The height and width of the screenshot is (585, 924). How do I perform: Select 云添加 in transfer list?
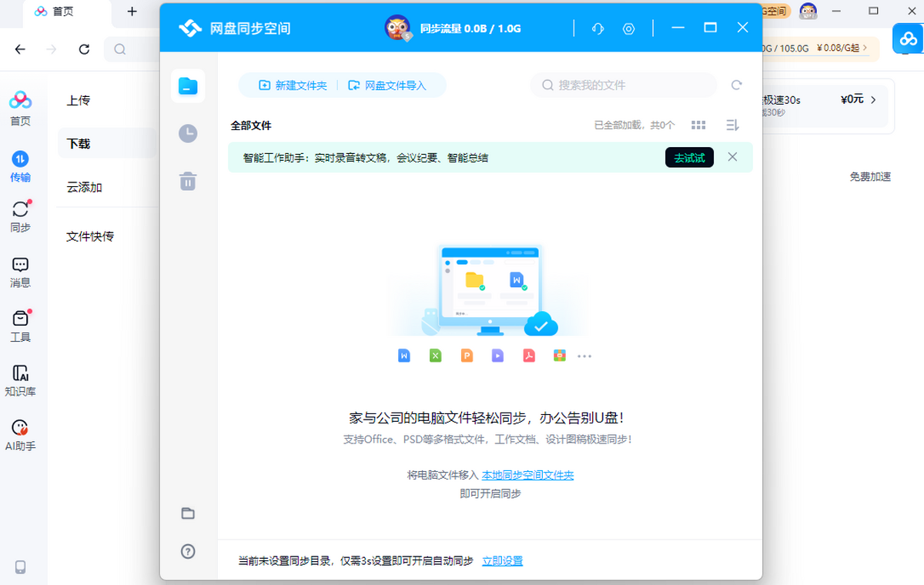click(x=84, y=187)
